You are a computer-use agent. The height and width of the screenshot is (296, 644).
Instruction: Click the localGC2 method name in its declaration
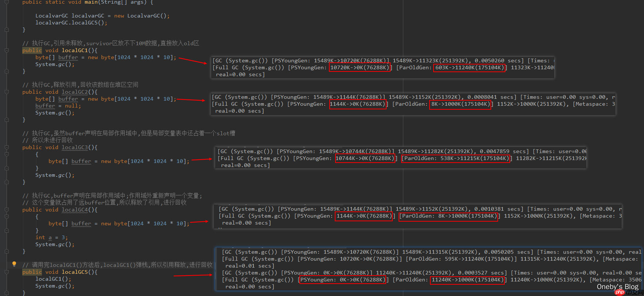pyautogui.click(x=75, y=92)
